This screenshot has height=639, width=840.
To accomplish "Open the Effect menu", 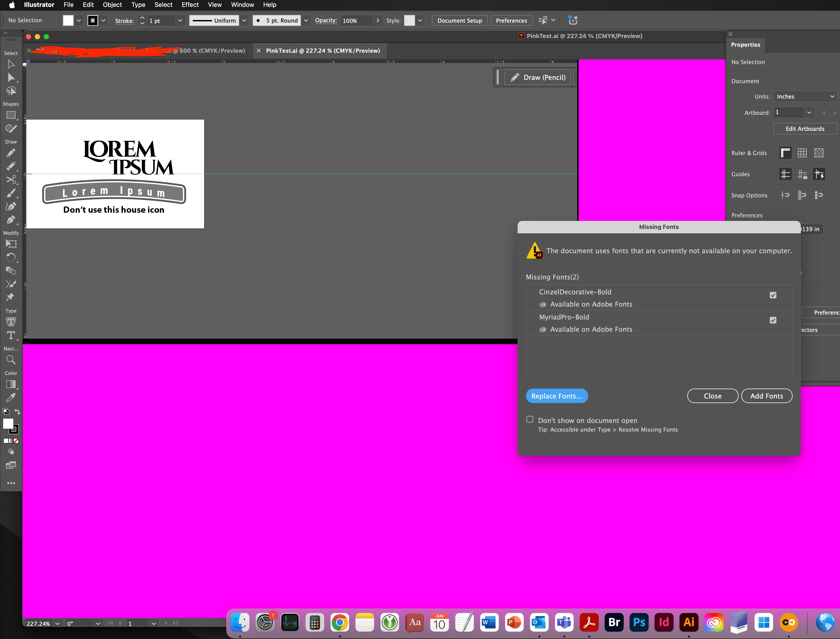I will 190,5.
